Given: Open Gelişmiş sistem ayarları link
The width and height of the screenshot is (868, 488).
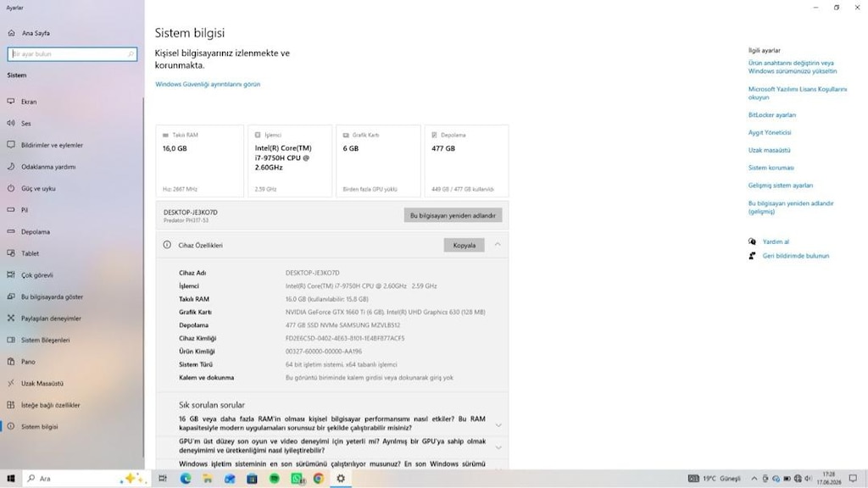Looking at the screenshot, I should click(780, 186).
